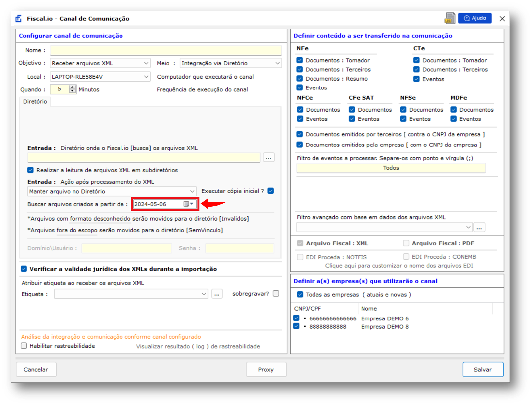532x405 pixels.
Task: Click the Fiscal.io app logo icon
Action: (x=19, y=18)
